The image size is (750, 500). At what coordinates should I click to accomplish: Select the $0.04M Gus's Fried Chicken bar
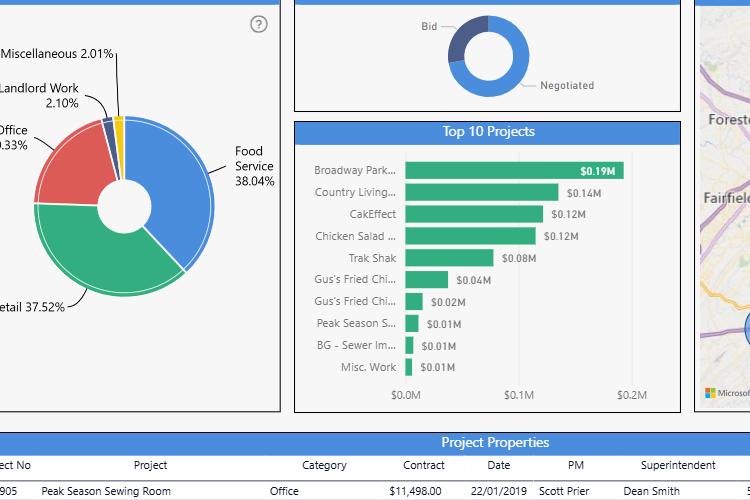(x=427, y=280)
